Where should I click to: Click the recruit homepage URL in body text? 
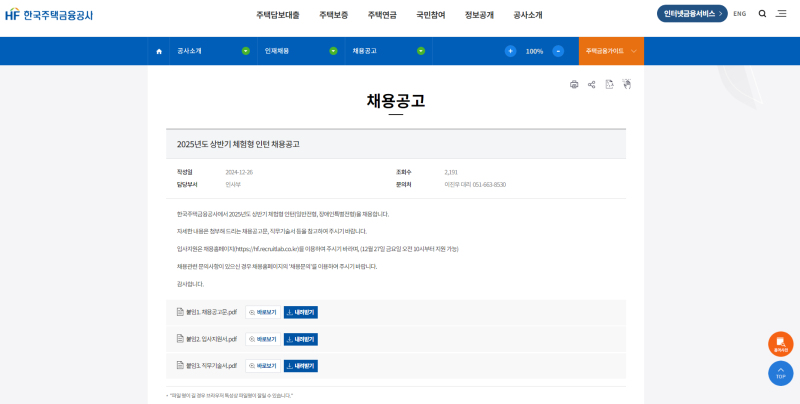pos(266,249)
